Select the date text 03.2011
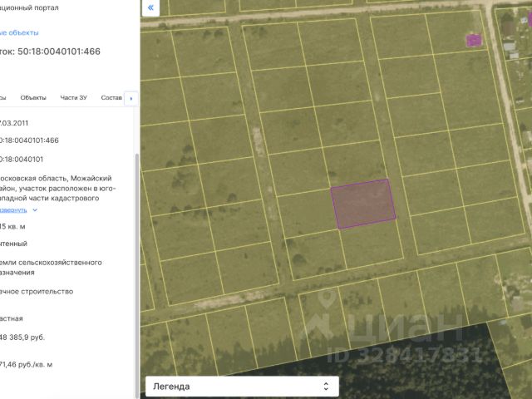The image size is (532, 399). (x=14, y=123)
